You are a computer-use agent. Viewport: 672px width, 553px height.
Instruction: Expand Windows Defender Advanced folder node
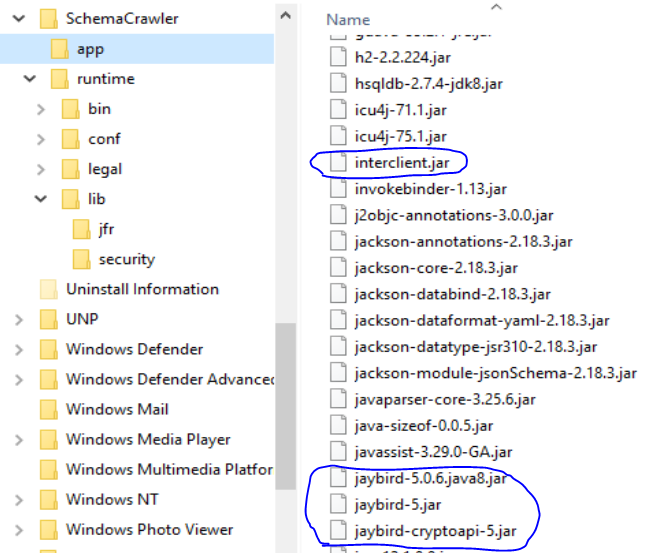(19, 380)
